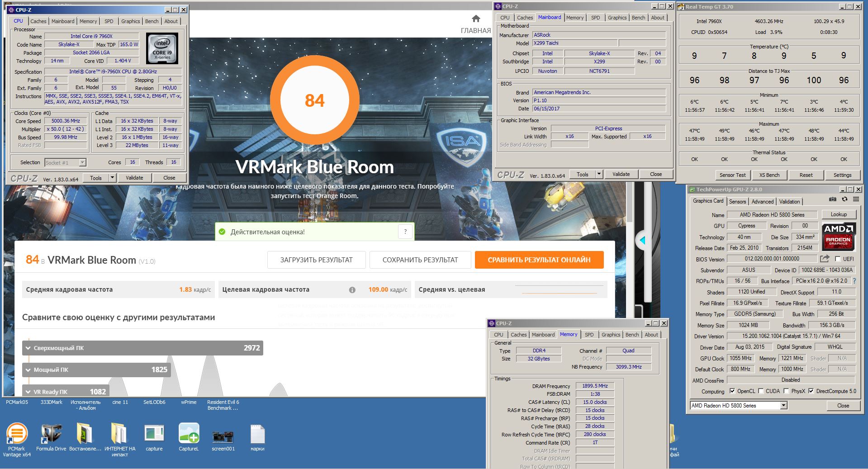
Task: Open the Advanced tab in GPU-Z
Action: [763, 202]
